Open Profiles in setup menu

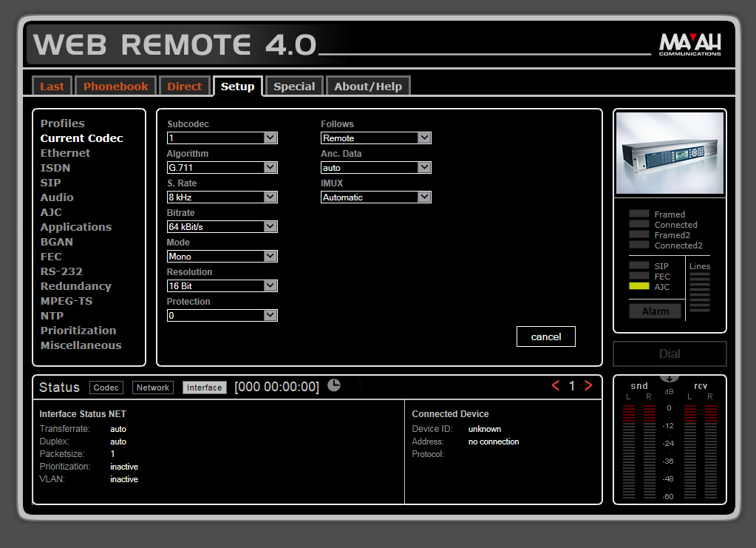click(x=63, y=124)
